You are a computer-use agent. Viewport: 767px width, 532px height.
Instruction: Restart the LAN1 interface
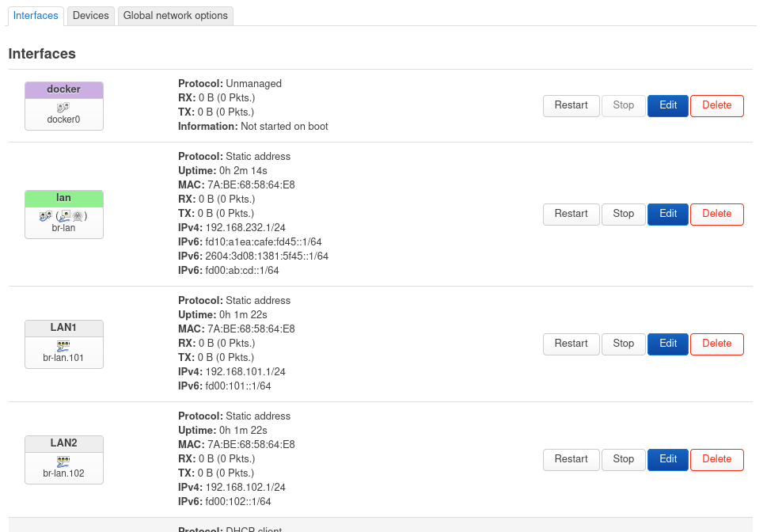[571, 344]
